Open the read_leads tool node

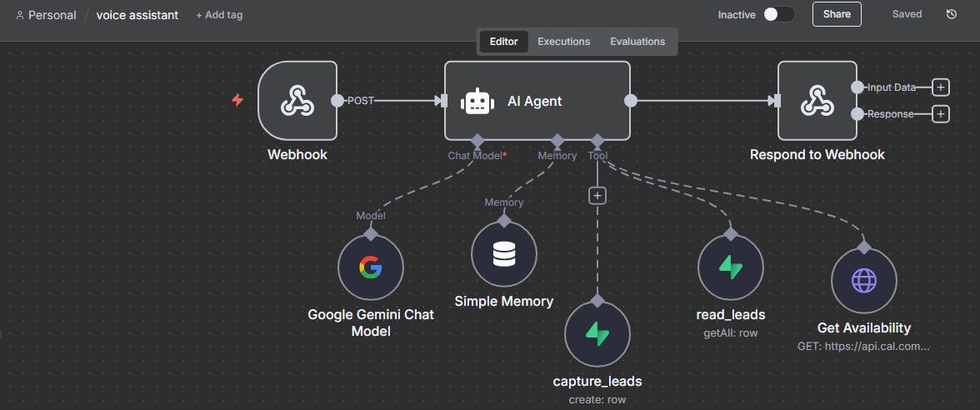click(x=730, y=267)
